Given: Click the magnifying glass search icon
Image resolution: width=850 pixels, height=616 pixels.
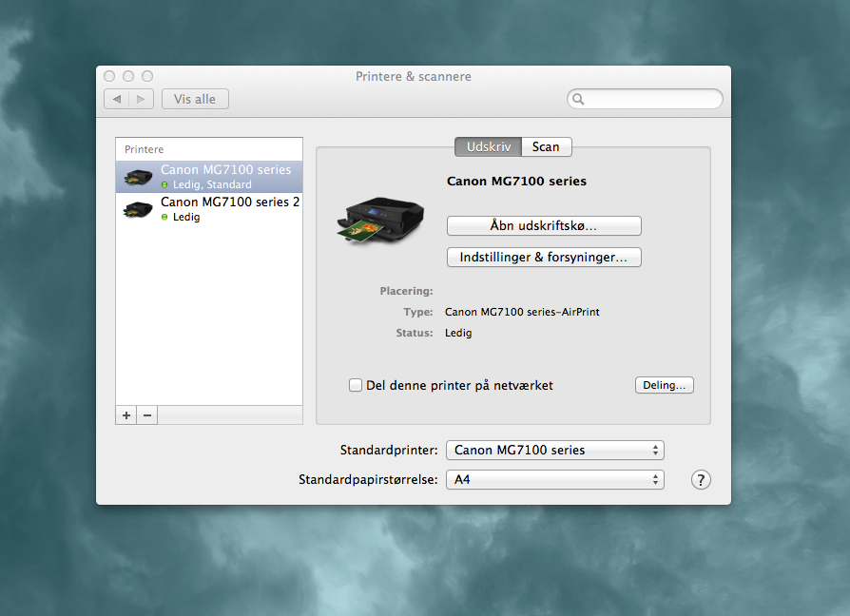Looking at the screenshot, I should point(578,99).
